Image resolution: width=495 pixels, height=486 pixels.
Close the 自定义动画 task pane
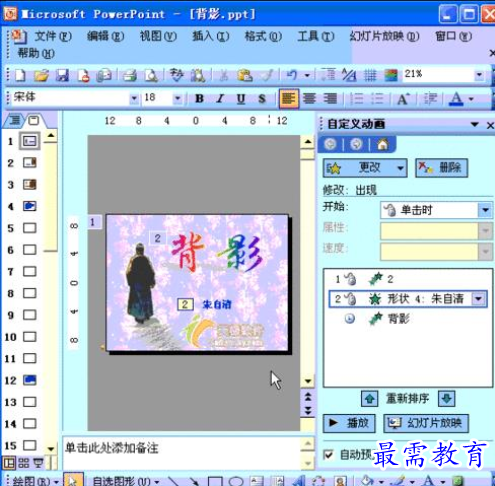(490, 125)
